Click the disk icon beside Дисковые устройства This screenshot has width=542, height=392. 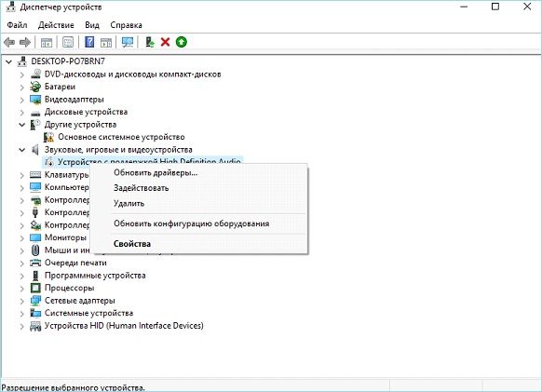click(x=35, y=113)
